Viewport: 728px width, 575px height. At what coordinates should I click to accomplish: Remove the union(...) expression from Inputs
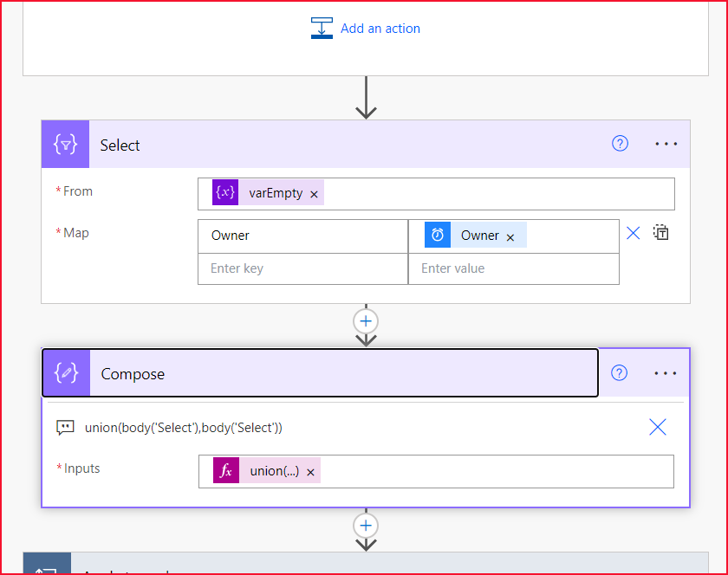(310, 473)
